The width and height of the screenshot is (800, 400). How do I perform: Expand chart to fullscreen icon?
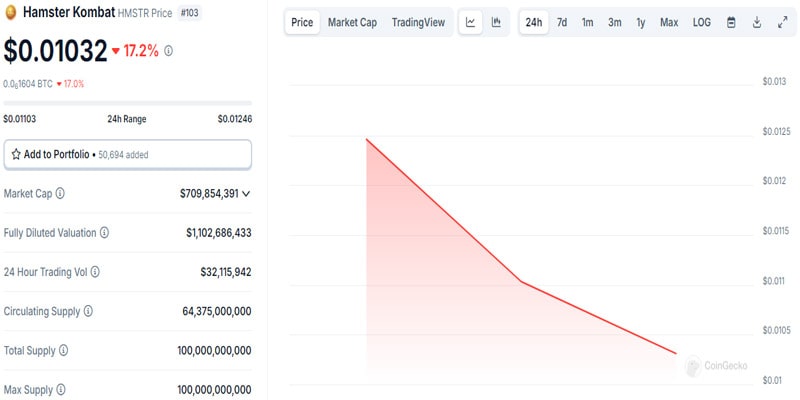click(x=783, y=22)
